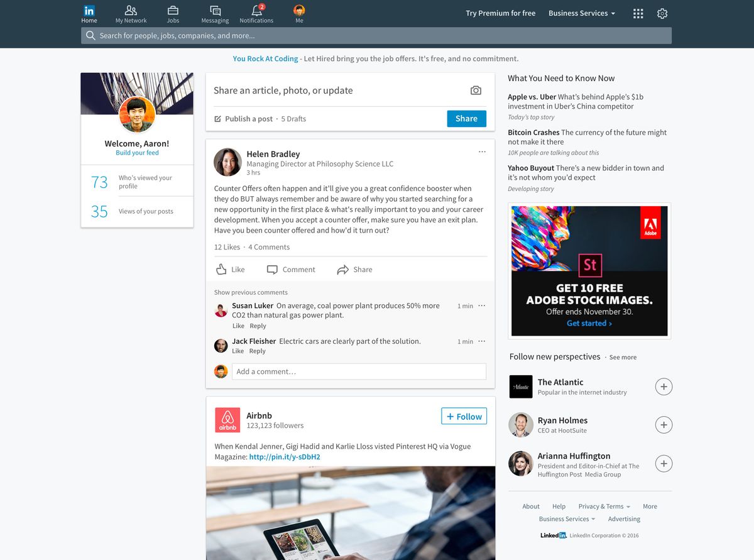Click Susan Luker's avatar
This screenshot has height=560, width=754.
pos(221,310)
